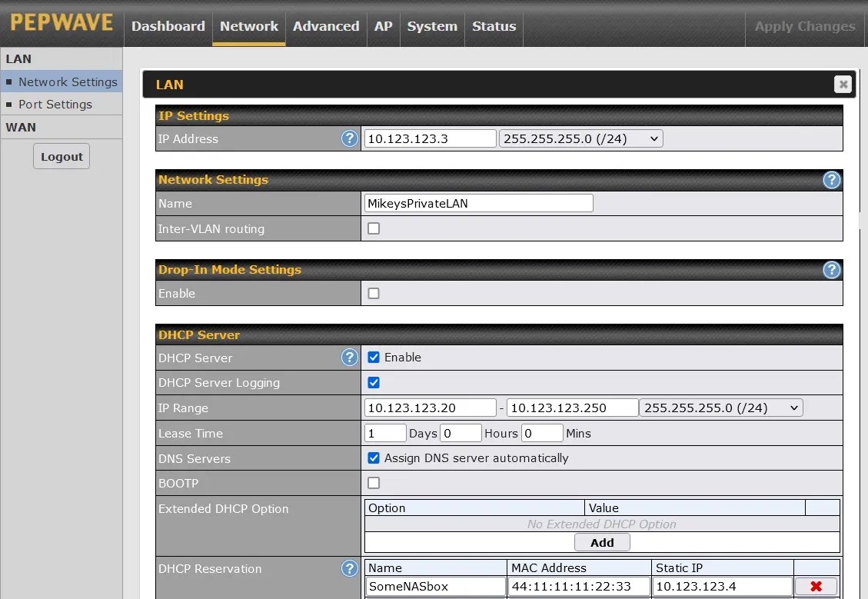The height and width of the screenshot is (599, 868).
Task: Click the MikeysPrivateLAN name field
Action: pyautogui.click(x=478, y=202)
